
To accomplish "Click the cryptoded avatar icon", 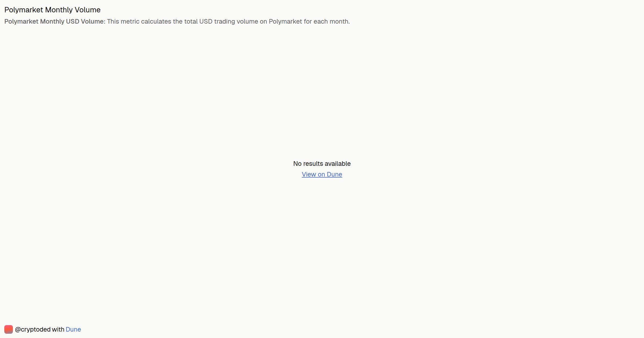I will [9, 329].
